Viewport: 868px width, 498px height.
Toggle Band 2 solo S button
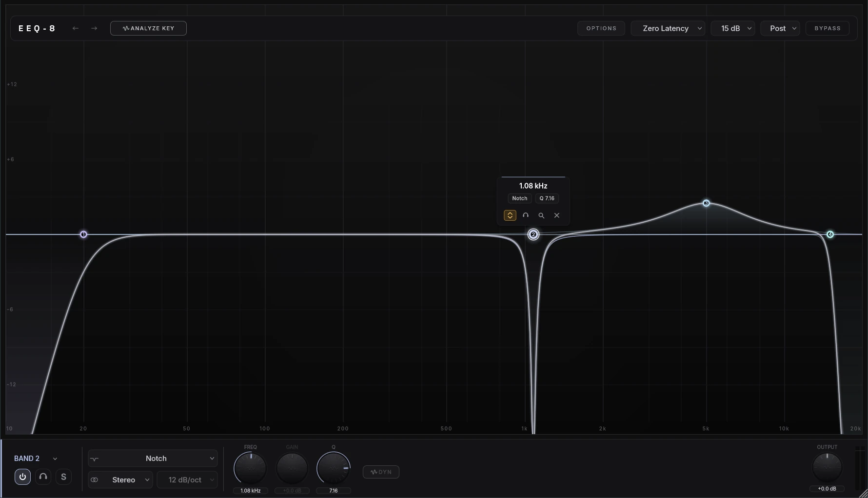(x=63, y=477)
